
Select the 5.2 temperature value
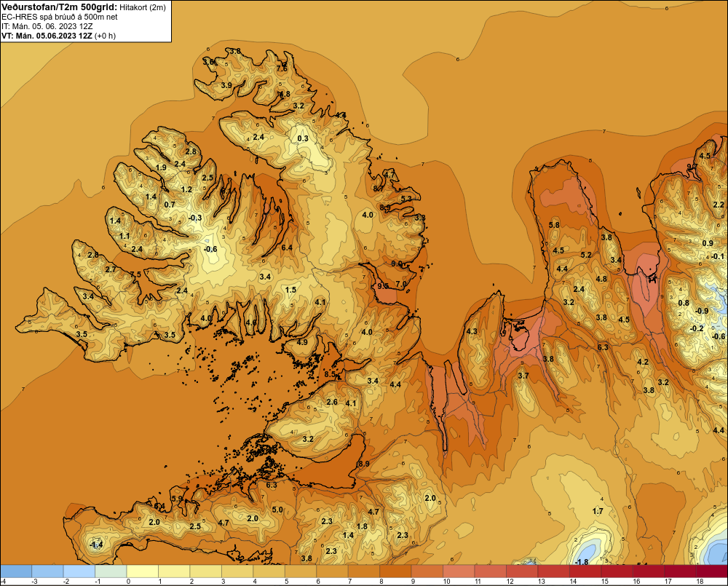tap(586, 255)
